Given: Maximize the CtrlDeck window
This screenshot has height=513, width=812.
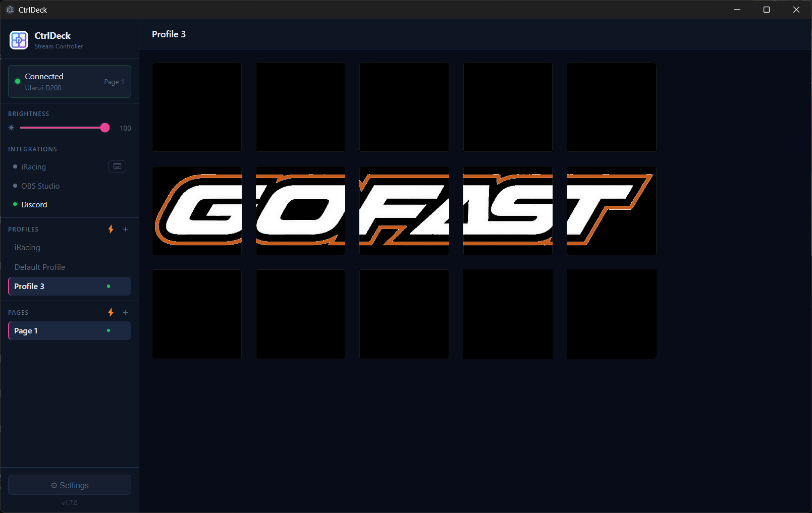Looking at the screenshot, I should coord(767,10).
